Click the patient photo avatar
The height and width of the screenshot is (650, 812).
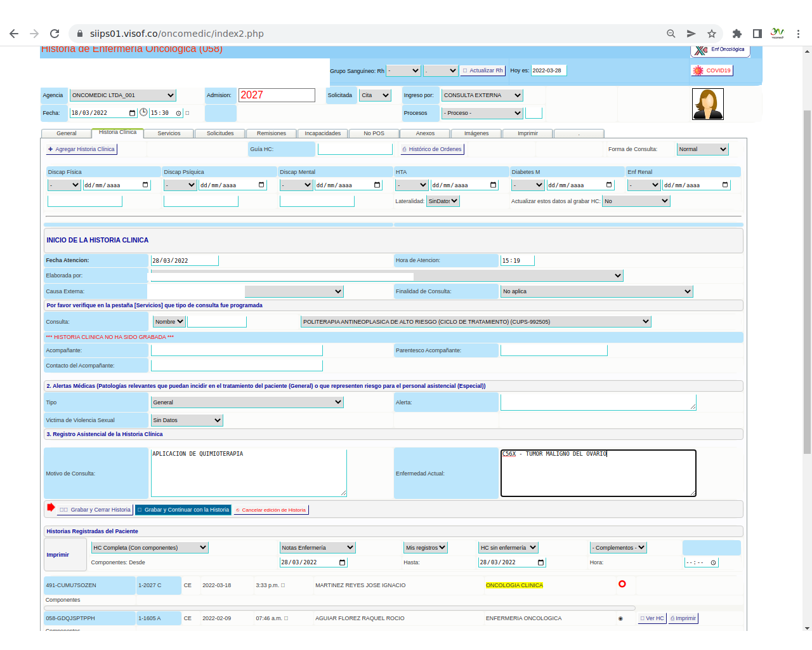[x=707, y=104]
